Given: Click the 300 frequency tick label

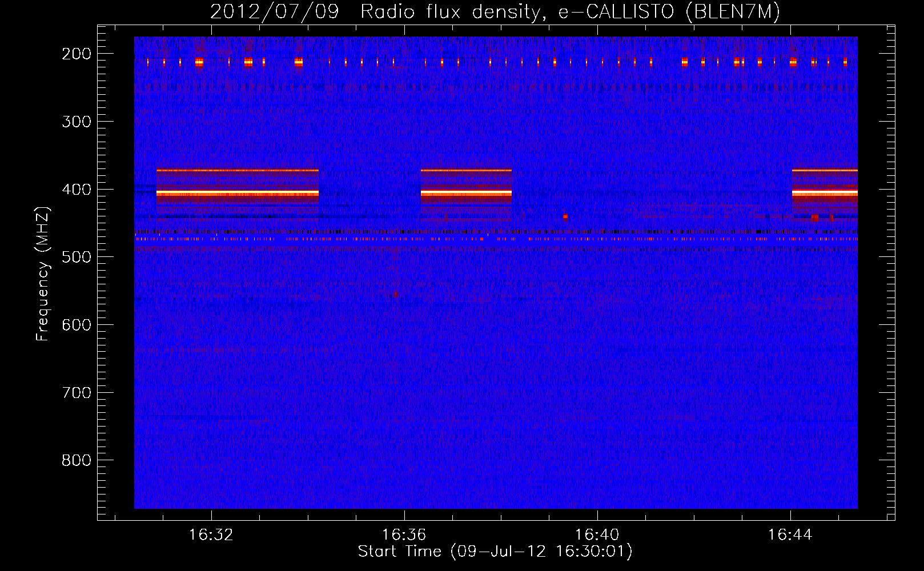Looking at the screenshot, I should click(76, 122).
